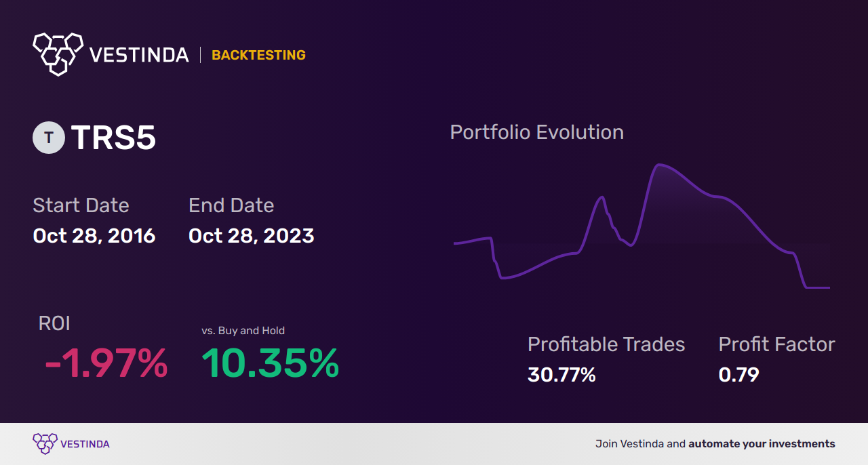868x465 pixels.
Task: Click the Buy and Hold 10.35% value
Action: (271, 363)
